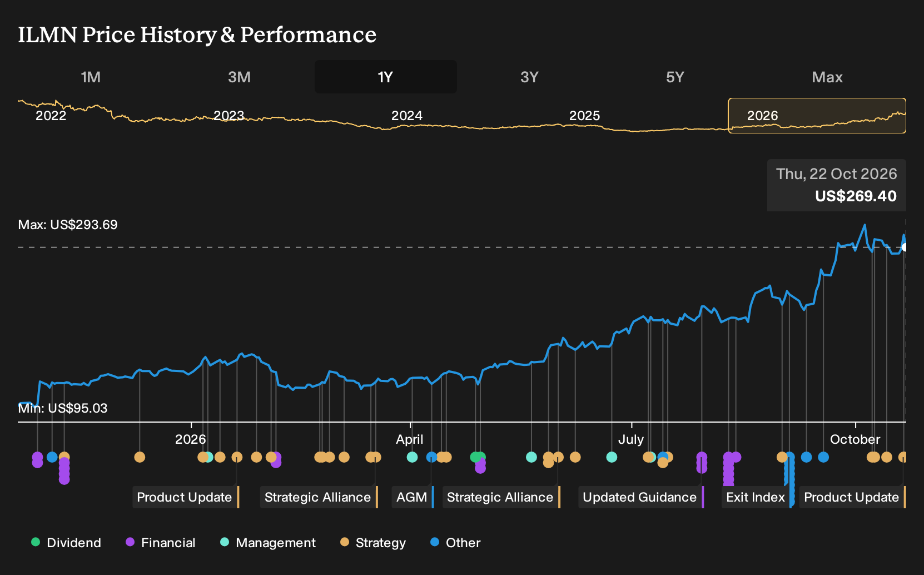Screen dimensions: 924x575
Task: Select the 1M time range tab
Action: click(x=91, y=77)
